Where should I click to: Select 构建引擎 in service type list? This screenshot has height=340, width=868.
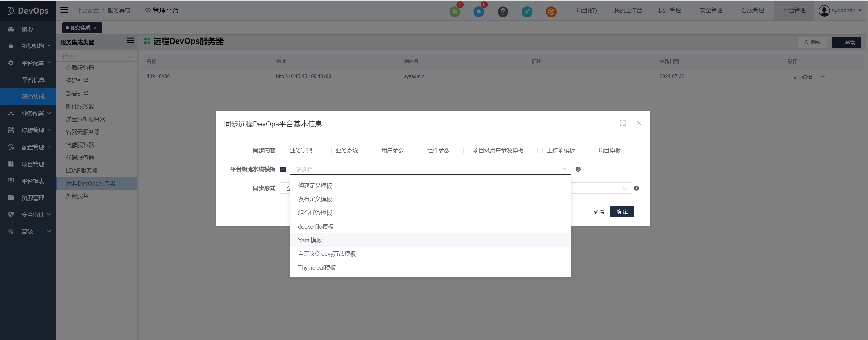pos(77,80)
